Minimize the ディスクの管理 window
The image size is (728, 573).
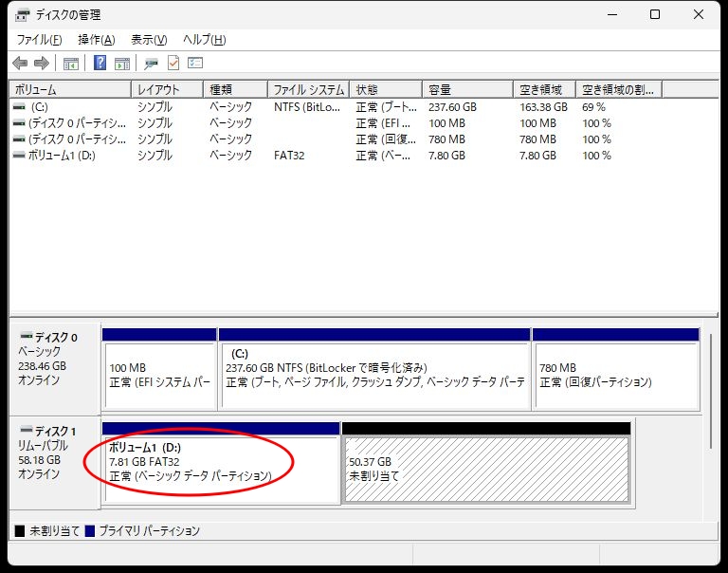coord(612,15)
